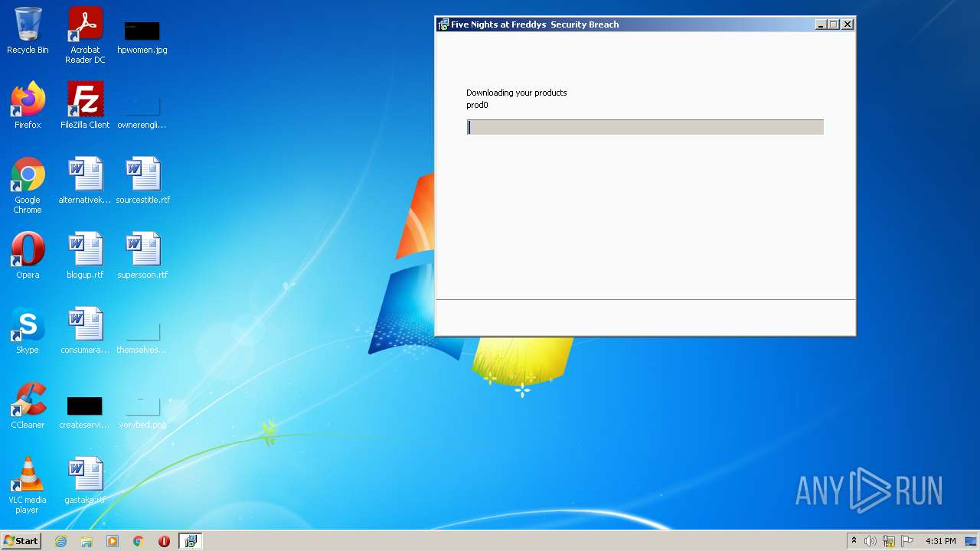The image size is (980, 551).
Task: Select the createservi... desktop file
Action: pos(85,412)
